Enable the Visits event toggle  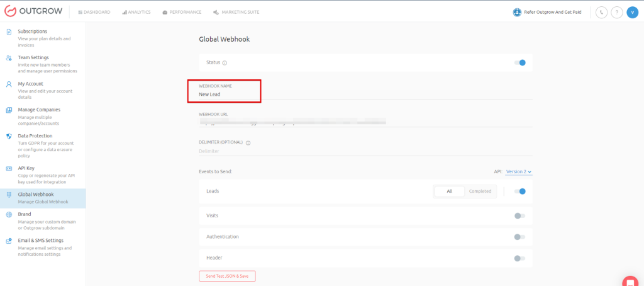[x=519, y=215]
